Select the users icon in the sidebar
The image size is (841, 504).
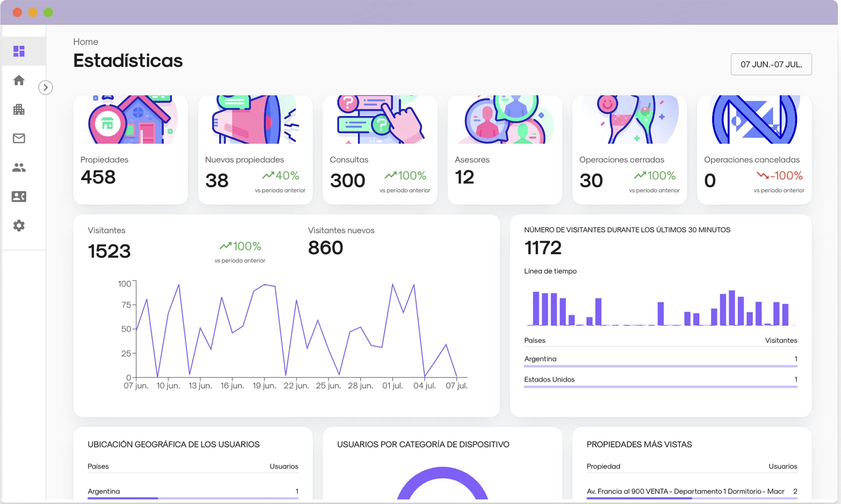click(x=19, y=167)
